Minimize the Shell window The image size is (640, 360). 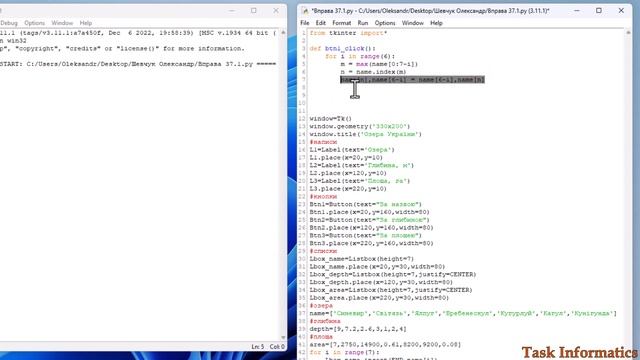(x=231, y=11)
